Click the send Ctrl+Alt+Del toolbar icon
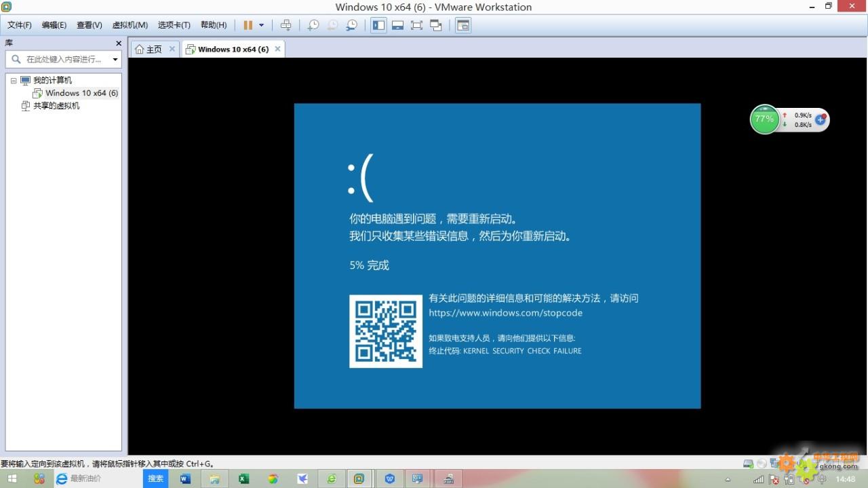Image resolution: width=868 pixels, height=488 pixels. click(286, 25)
